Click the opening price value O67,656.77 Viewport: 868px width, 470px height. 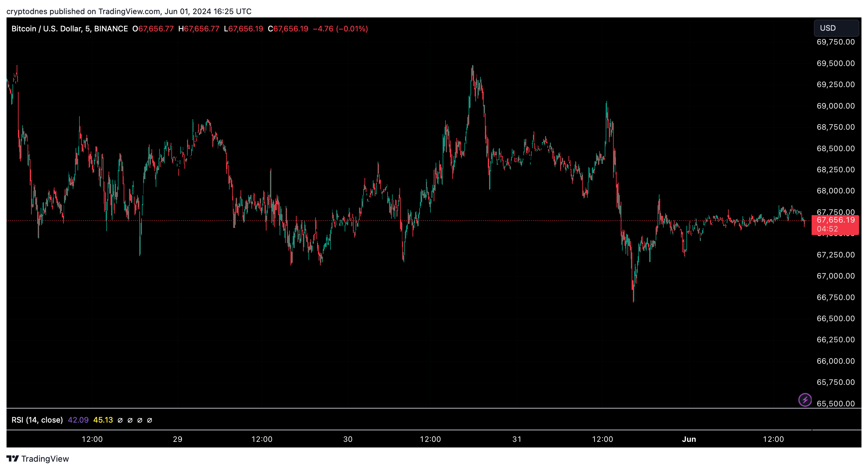coord(153,28)
